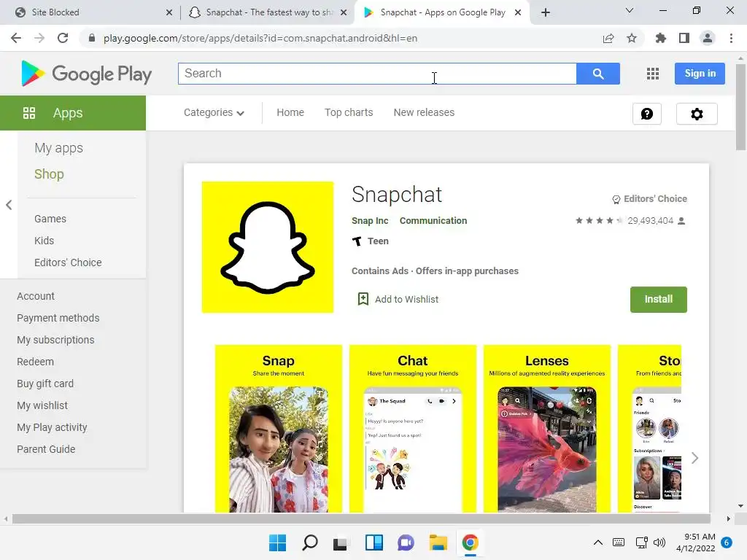Open the tab search dropdown arrow
747x560 pixels.
[630, 10]
